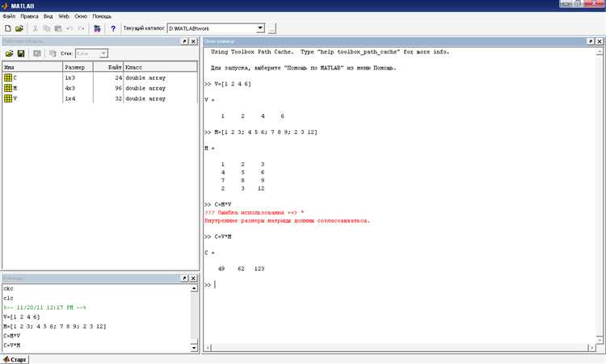Open the Файл menu

9,15
